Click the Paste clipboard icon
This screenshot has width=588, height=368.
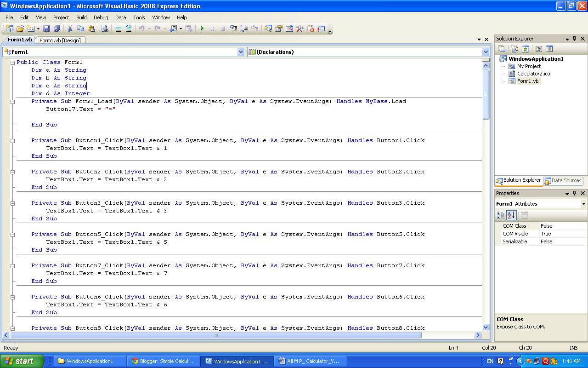tap(91, 29)
